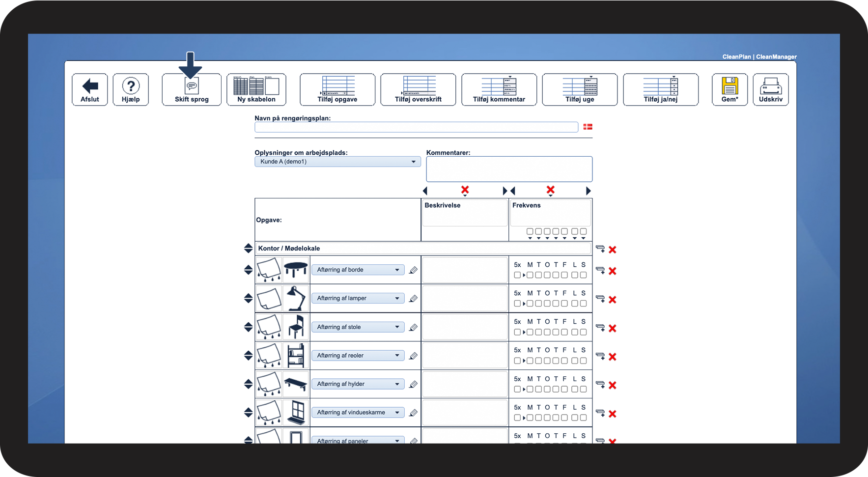This screenshot has height=477, width=868.
Task: Delete the Frekvens column using the red X
Action: pyautogui.click(x=551, y=190)
